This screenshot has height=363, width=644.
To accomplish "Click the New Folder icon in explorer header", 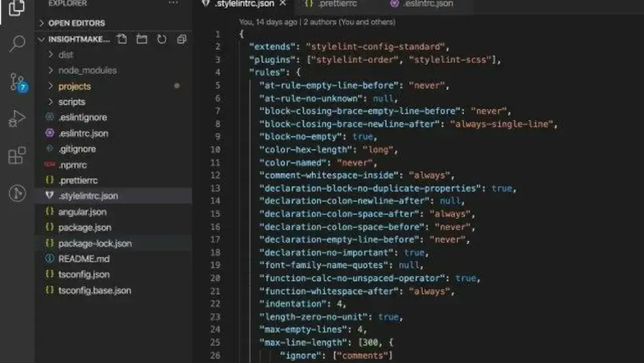I will (141, 39).
